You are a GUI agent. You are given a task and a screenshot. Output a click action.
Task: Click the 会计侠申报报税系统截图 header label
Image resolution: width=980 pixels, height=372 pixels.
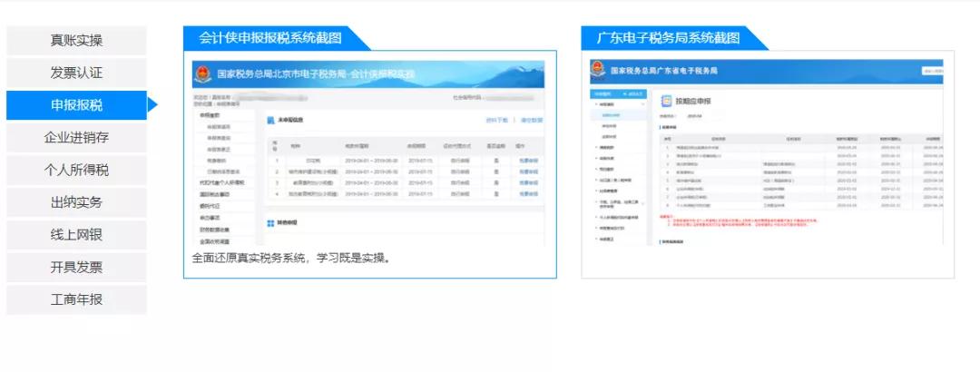click(x=270, y=38)
